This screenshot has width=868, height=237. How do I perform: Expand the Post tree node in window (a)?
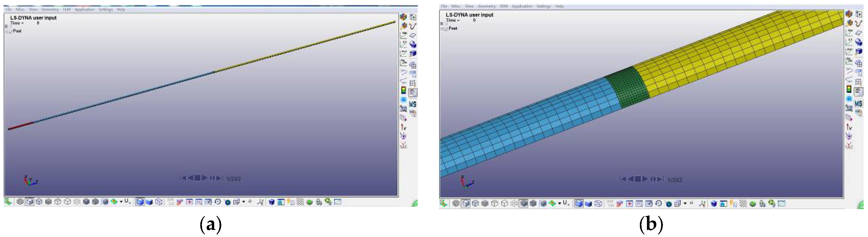point(6,31)
